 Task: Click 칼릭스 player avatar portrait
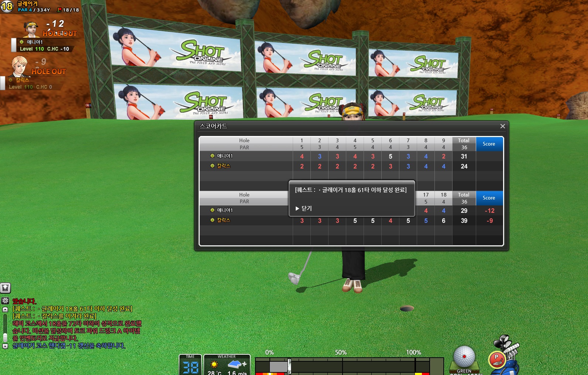19,66
